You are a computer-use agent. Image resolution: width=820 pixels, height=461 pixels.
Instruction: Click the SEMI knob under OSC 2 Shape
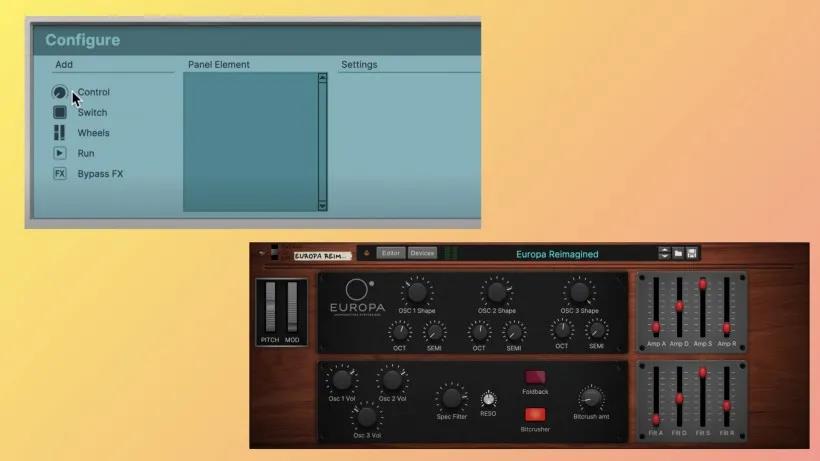click(x=514, y=331)
